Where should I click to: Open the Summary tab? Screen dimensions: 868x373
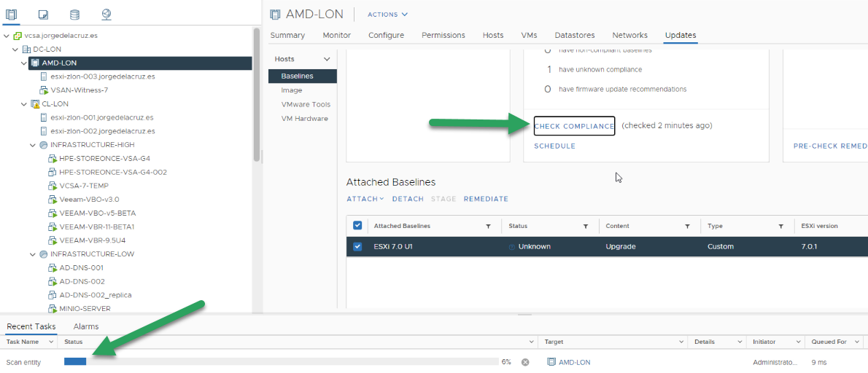287,36
